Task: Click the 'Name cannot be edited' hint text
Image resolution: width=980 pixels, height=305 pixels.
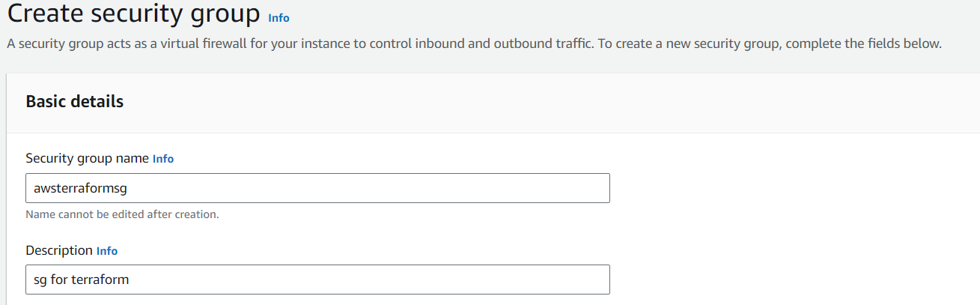Action: 122,214
